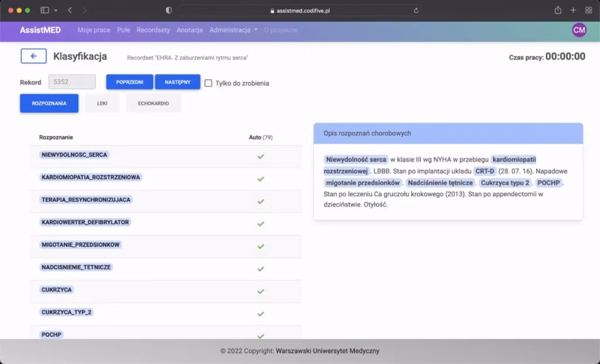Open the CM user avatar
Image resolution: width=600 pixels, height=364 pixels.
coord(579,30)
